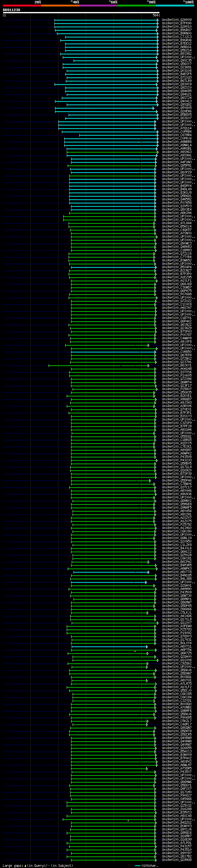Select the UniRef100_Q2HV10 hit label
This screenshot has width=197, height=868.
[x=176, y=26]
